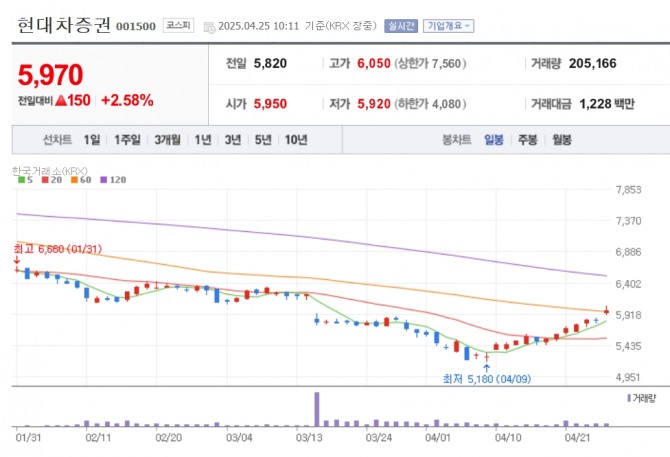Image resolution: width=670 pixels, height=457 pixels.
Task: Select the 1주일 line chart tab
Action: (127, 140)
